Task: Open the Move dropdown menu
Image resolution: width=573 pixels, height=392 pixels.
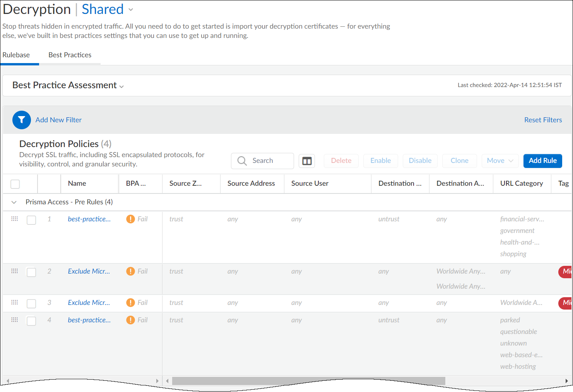Action: coord(500,161)
